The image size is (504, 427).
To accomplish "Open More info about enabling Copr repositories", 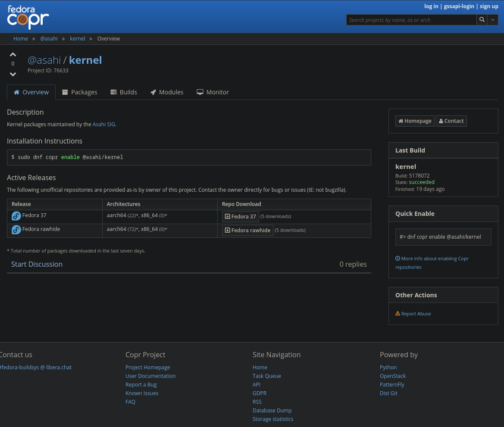I will click(x=432, y=262).
